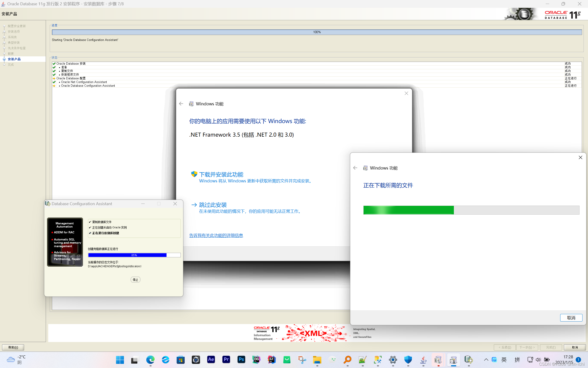Launch Adobe Photoshop from the taskbar
588x368 pixels.
[241, 359]
